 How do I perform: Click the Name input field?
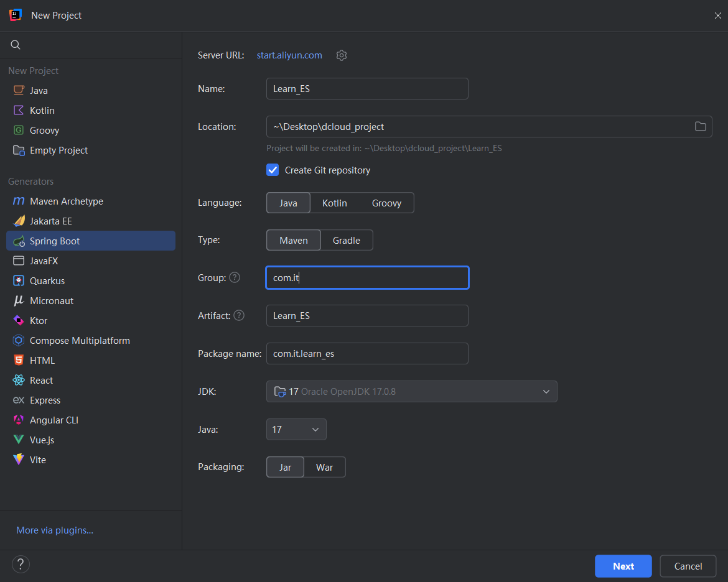(x=367, y=89)
